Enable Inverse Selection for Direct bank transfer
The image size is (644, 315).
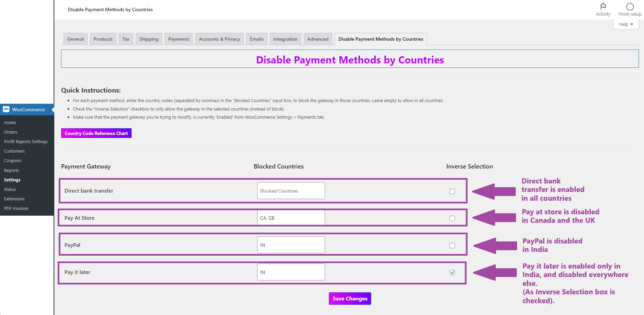452,191
